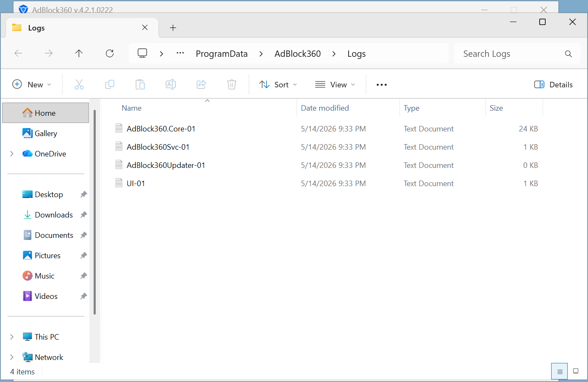588x382 pixels.
Task: Click AdBlock360.Core-01 file icon
Action: pyautogui.click(x=119, y=128)
